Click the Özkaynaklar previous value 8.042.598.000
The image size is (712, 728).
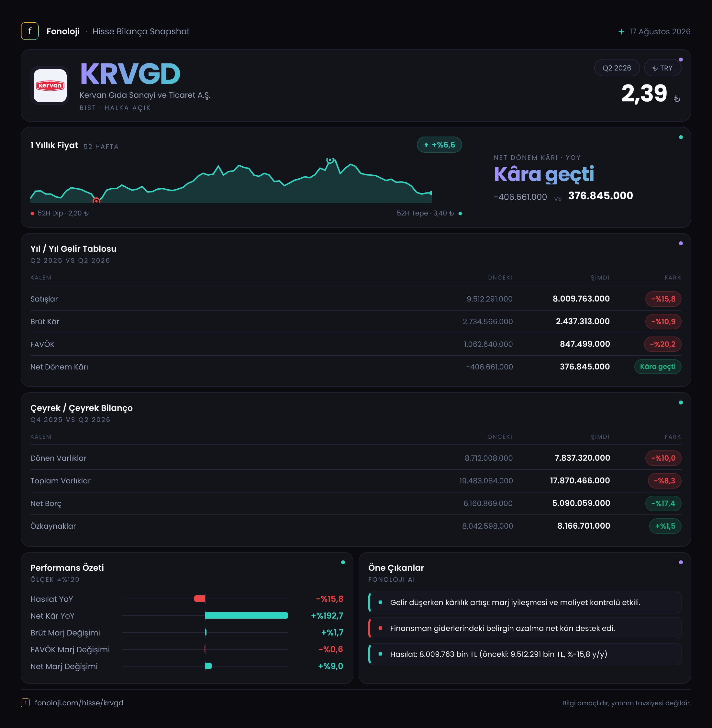487,526
